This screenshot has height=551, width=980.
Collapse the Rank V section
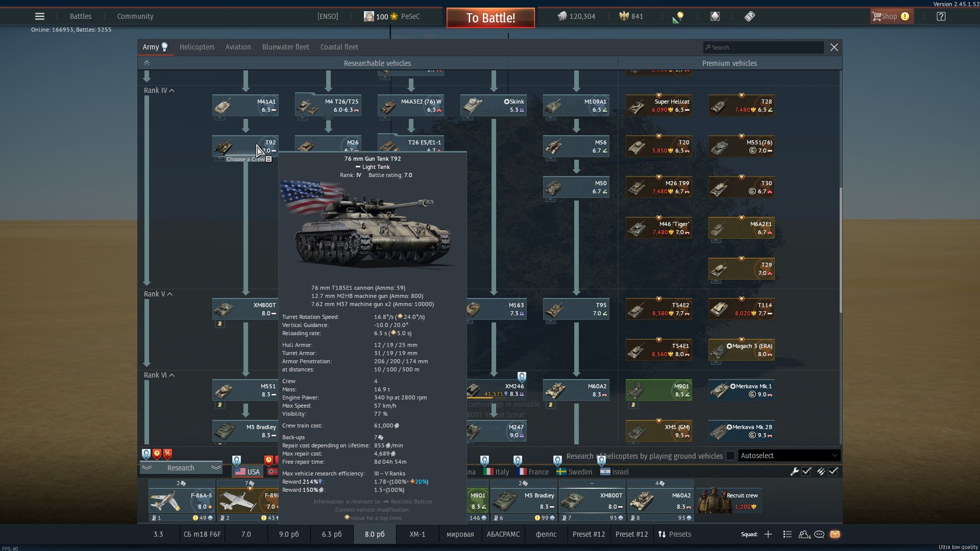158,294
